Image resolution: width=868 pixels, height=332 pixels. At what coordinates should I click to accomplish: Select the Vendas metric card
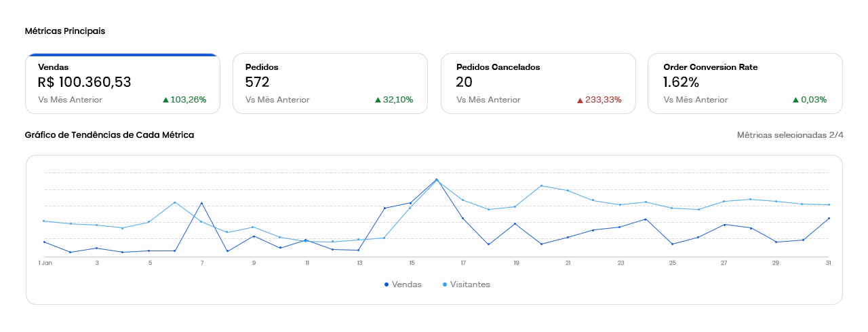coord(122,83)
